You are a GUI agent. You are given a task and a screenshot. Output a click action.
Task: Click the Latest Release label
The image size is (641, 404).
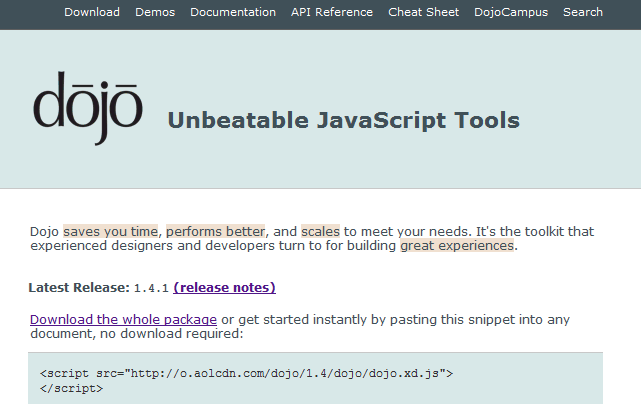coord(79,287)
